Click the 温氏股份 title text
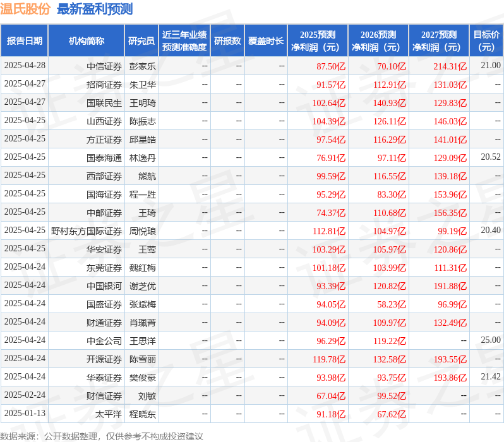 [x=25, y=9]
